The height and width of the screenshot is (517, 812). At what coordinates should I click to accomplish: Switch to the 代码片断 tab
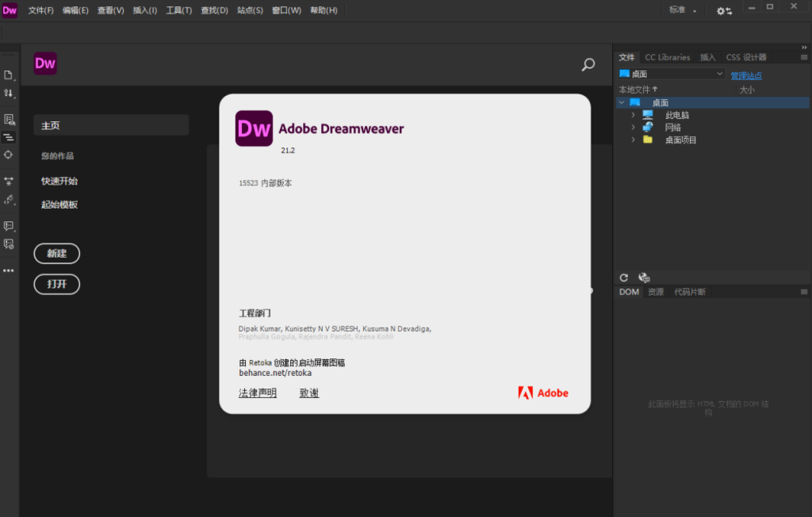pyautogui.click(x=689, y=292)
